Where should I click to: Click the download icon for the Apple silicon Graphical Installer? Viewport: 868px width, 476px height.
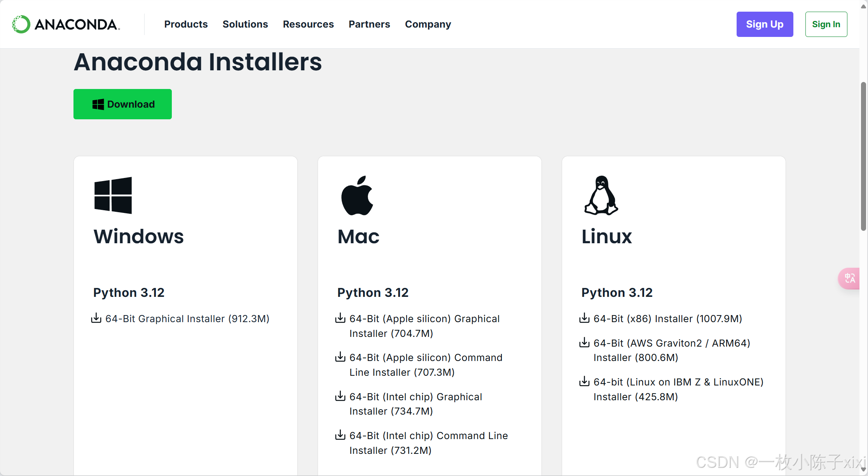(340, 318)
